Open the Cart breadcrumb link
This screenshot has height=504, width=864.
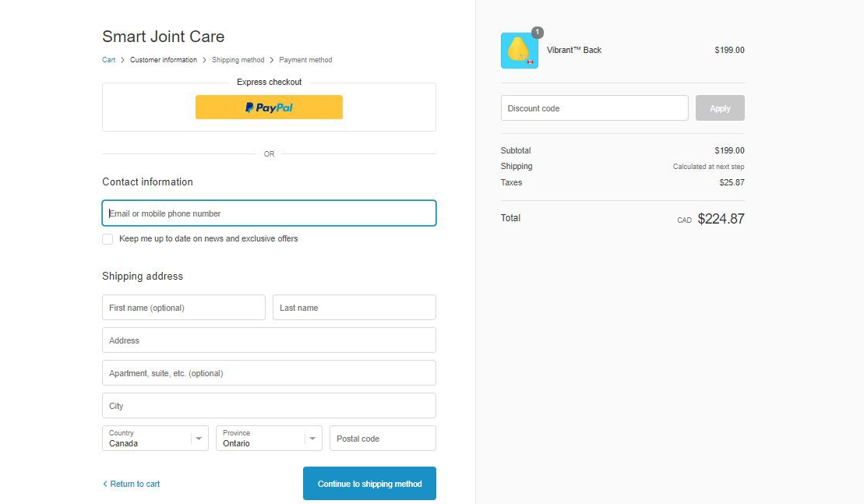108,59
